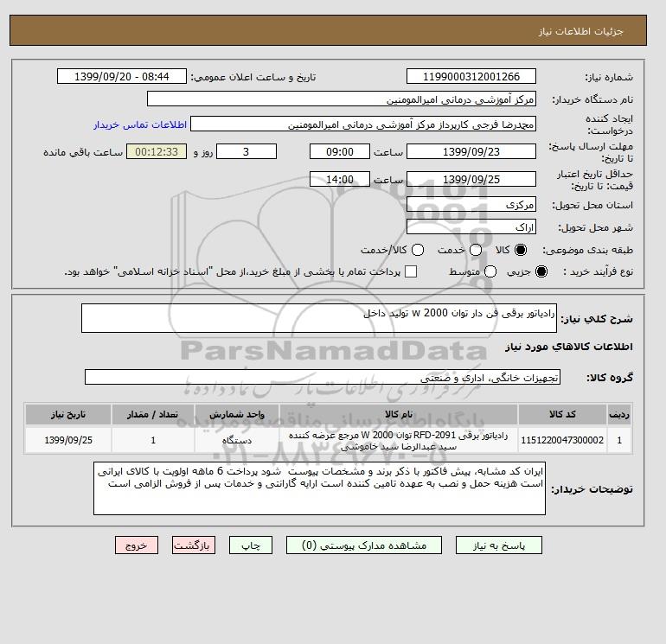Click the تاریخ نیاز column header
The width and height of the screenshot is (666, 644).
tap(68, 414)
